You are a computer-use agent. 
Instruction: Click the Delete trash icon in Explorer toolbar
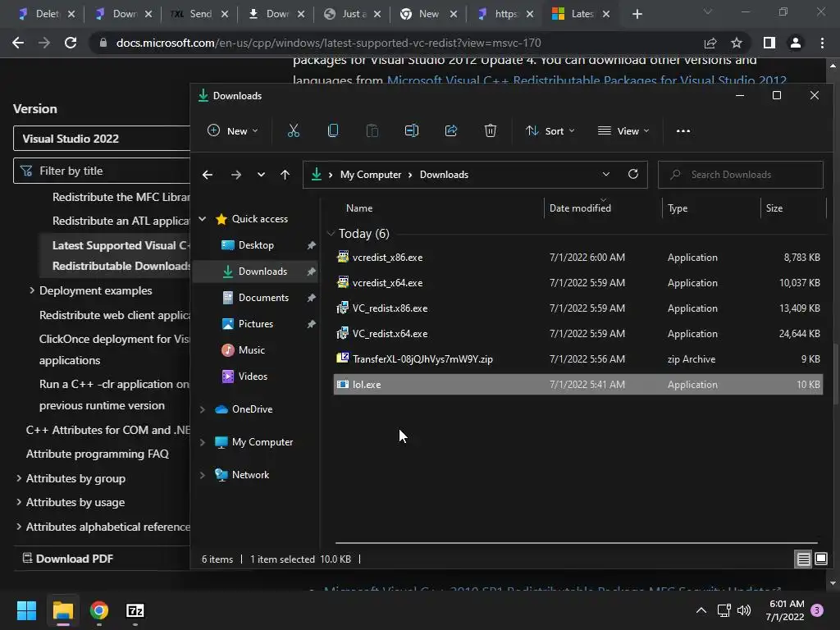491,130
